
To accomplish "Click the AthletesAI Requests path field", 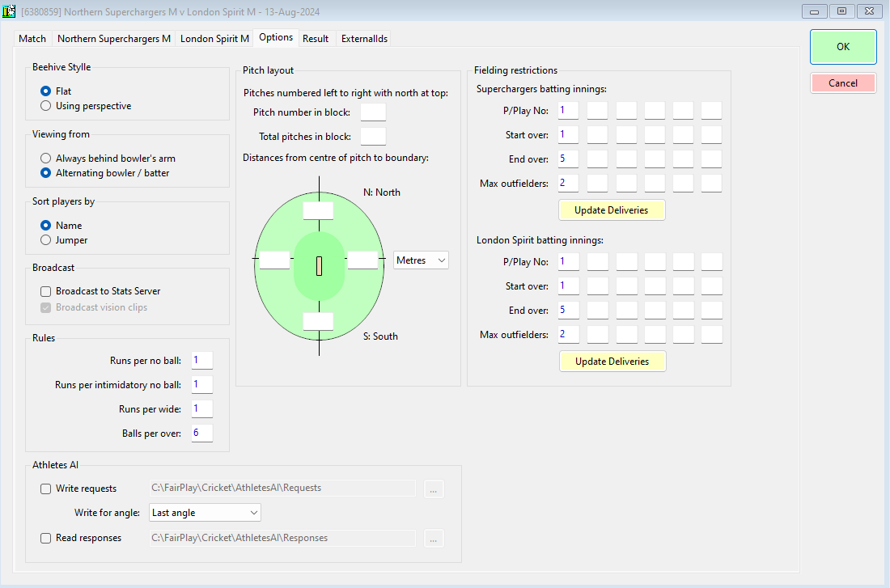I will 282,488.
